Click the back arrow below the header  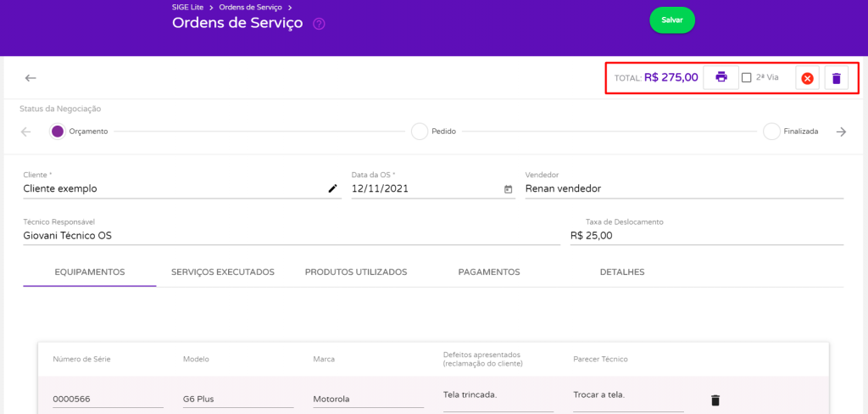point(31,78)
